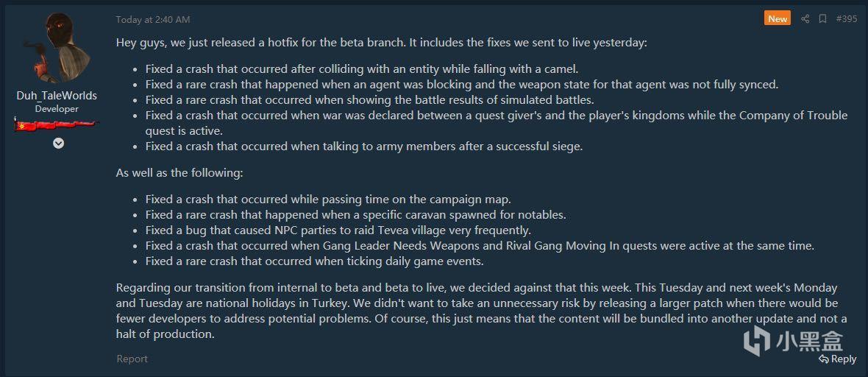
Task: Open post permalink #395
Action: tap(847, 19)
